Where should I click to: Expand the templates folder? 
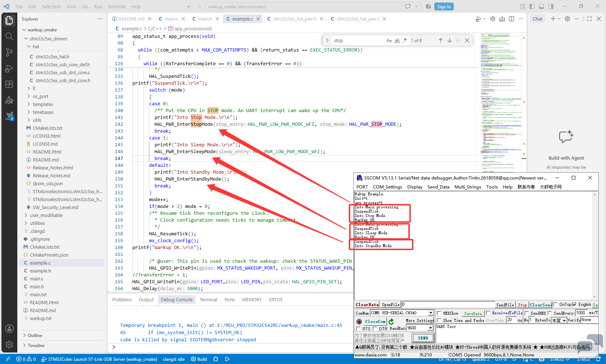pos(43,104)
